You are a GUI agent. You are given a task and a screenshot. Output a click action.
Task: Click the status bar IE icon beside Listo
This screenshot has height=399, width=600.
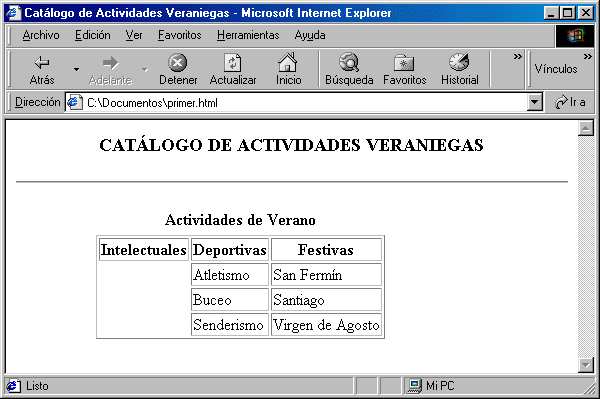point(14,386)
